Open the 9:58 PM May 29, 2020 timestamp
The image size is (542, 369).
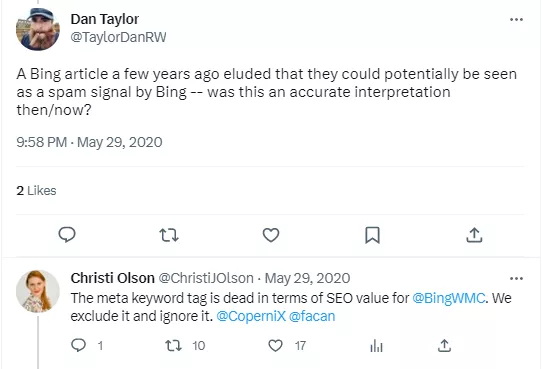[x=89, y=142]
